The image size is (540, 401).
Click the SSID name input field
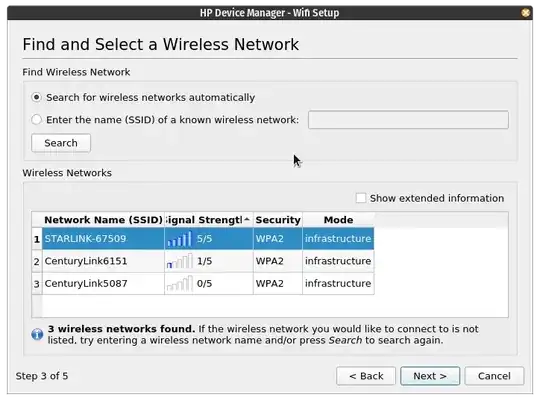(x=408, y=120)
